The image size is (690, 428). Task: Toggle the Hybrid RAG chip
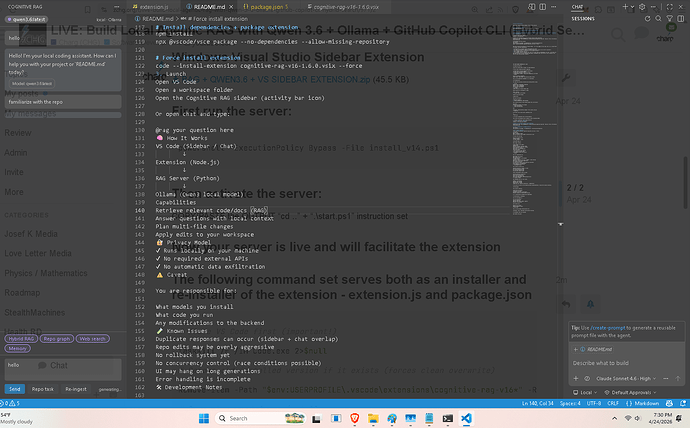click(21, 339)
